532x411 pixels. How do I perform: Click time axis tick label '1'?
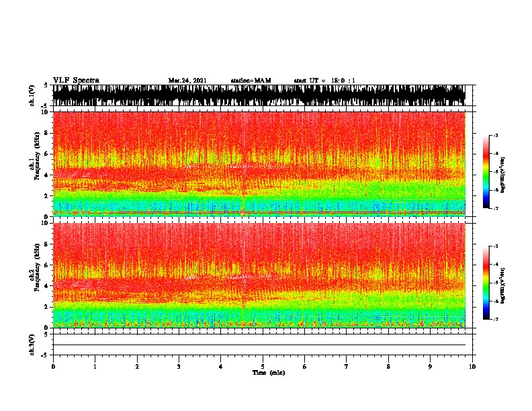(95, 367)
